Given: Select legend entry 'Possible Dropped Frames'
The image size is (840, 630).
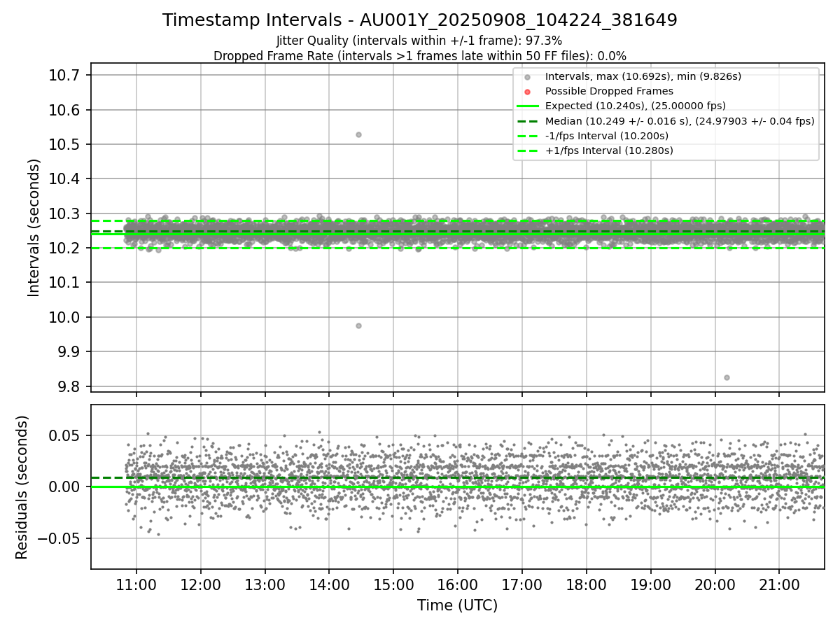Looking at the screenshot, I should 609,91.
